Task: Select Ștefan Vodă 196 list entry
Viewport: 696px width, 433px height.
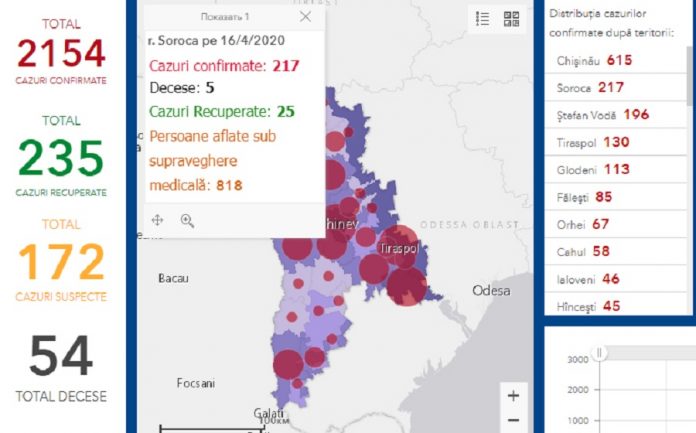Action: click(x=603, y=114)
